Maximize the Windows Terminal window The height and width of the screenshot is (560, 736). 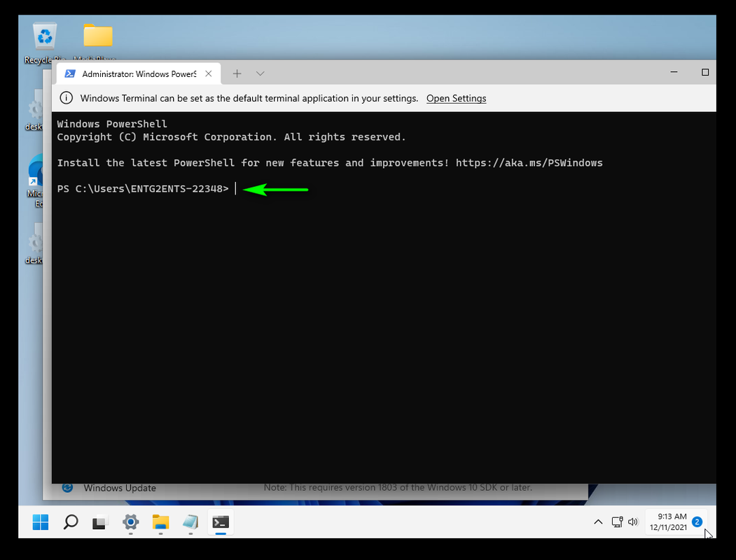tap(705, 72)
